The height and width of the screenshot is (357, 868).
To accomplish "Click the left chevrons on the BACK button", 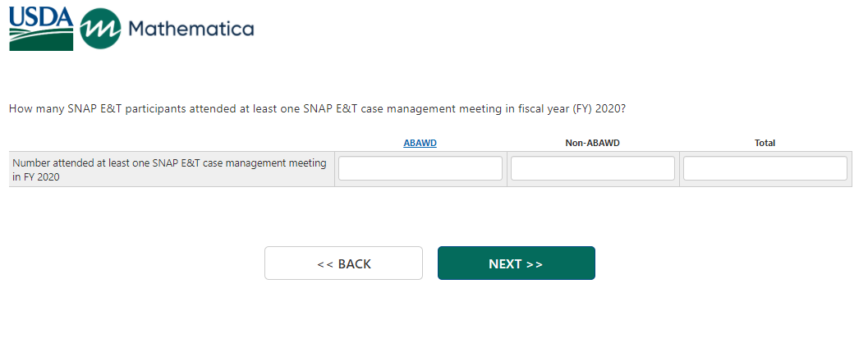I will point(324,264).
